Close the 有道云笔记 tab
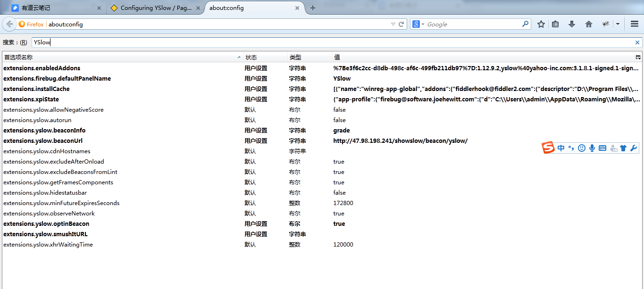The image size is (644, 289). [x=99, y=8]
